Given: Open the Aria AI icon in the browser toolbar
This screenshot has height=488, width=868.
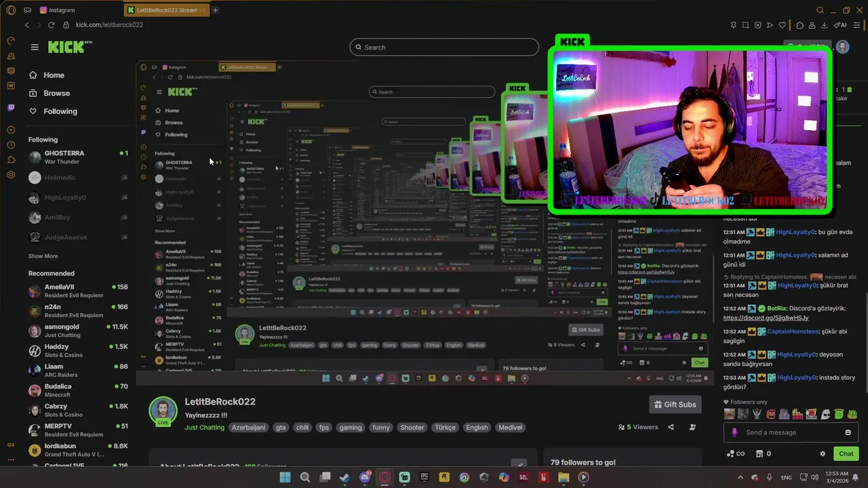Looking at the screenshot, I should coord(841,25).
